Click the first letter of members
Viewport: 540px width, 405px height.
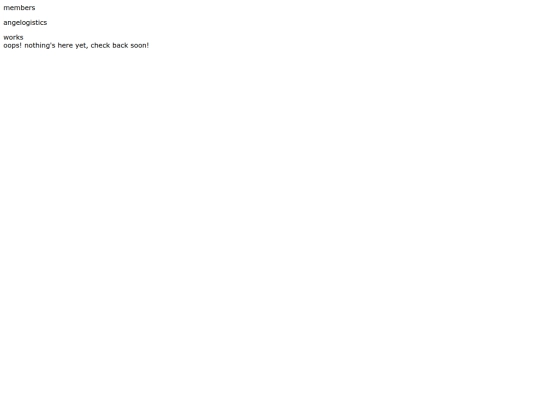click(6, 8)
